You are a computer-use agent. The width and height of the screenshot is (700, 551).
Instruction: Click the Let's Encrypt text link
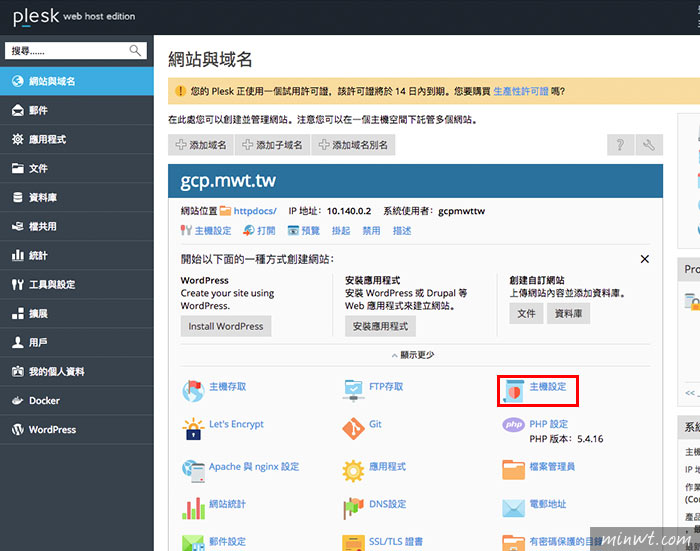coord(236,424)
